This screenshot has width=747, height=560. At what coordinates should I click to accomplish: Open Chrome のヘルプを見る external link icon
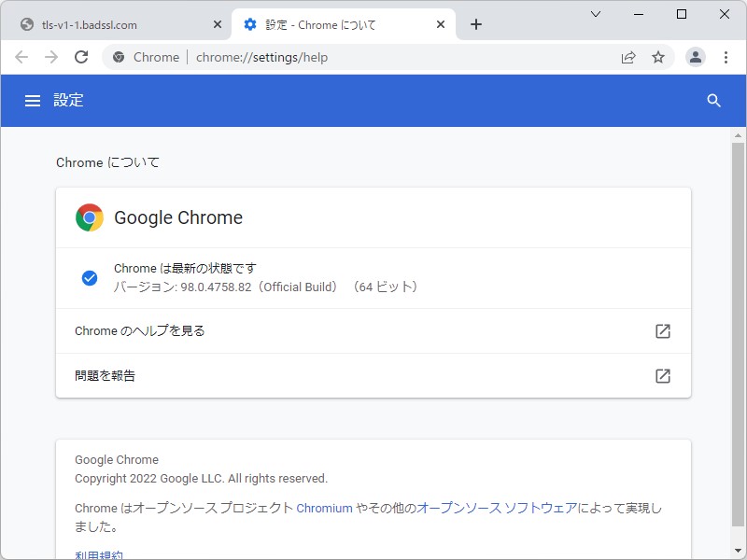click(663, 330)
